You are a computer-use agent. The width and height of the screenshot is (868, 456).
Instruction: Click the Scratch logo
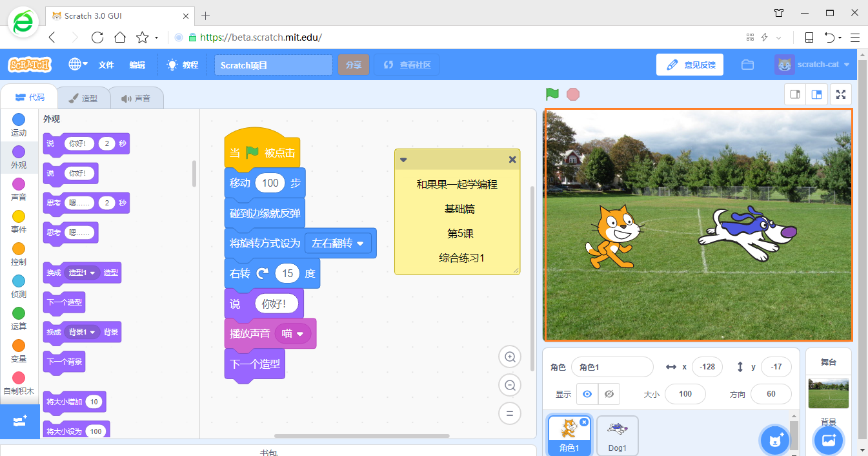pyautogui.click(x=29, y=65)
